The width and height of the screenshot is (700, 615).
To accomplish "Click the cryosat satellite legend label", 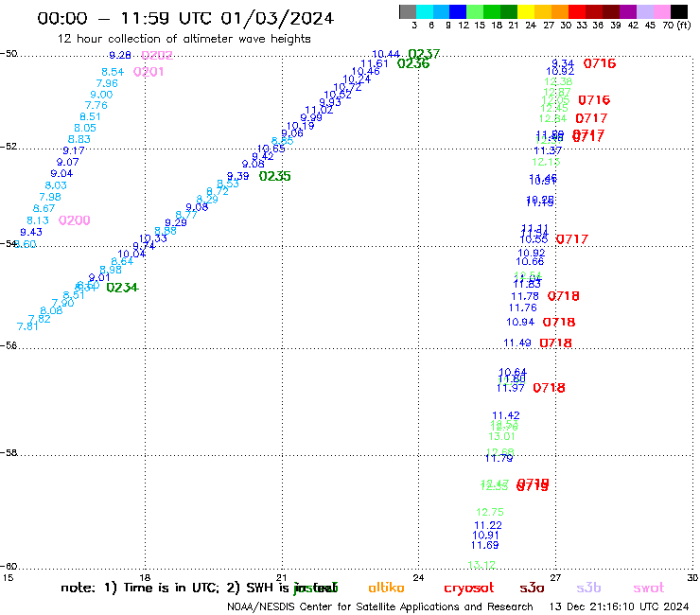I will coord(469,589).
